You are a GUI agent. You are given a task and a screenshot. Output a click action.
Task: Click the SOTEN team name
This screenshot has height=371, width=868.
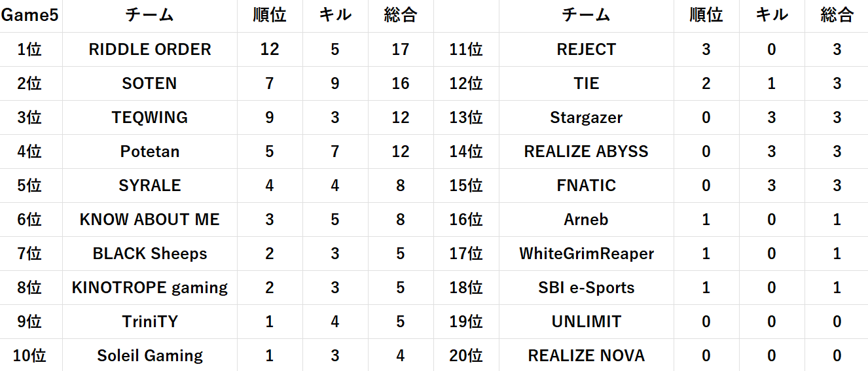click(x=150, y=84)
